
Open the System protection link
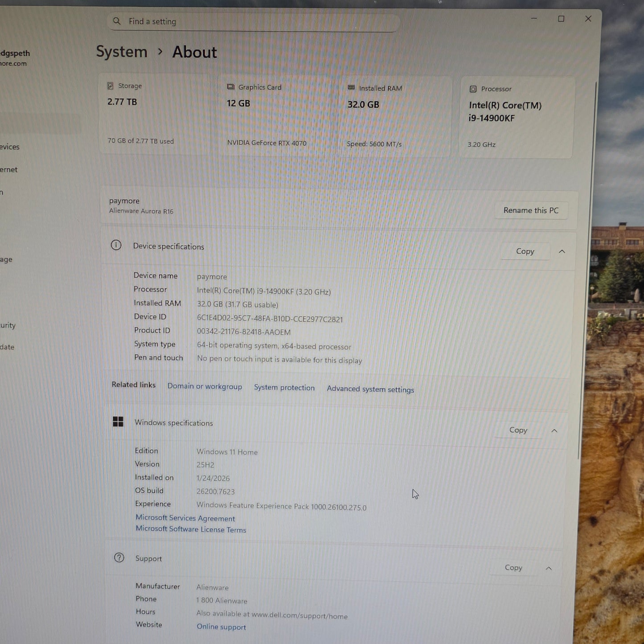[284, 387]
